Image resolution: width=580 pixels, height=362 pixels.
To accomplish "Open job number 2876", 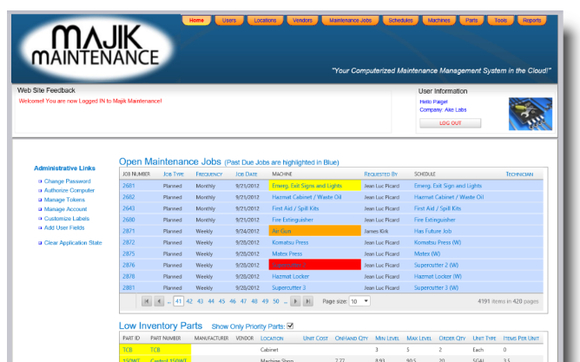I will [x=129, y=265].
